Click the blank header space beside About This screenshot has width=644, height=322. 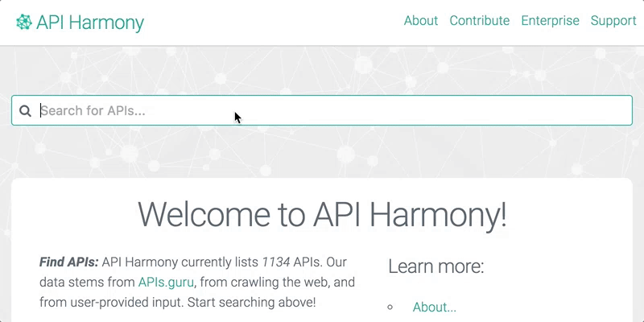pyautogui.click(x=273, y=23)
